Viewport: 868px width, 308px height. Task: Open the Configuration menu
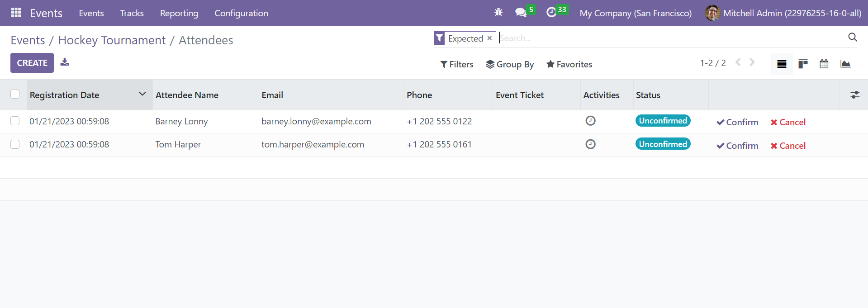point(241,13)
